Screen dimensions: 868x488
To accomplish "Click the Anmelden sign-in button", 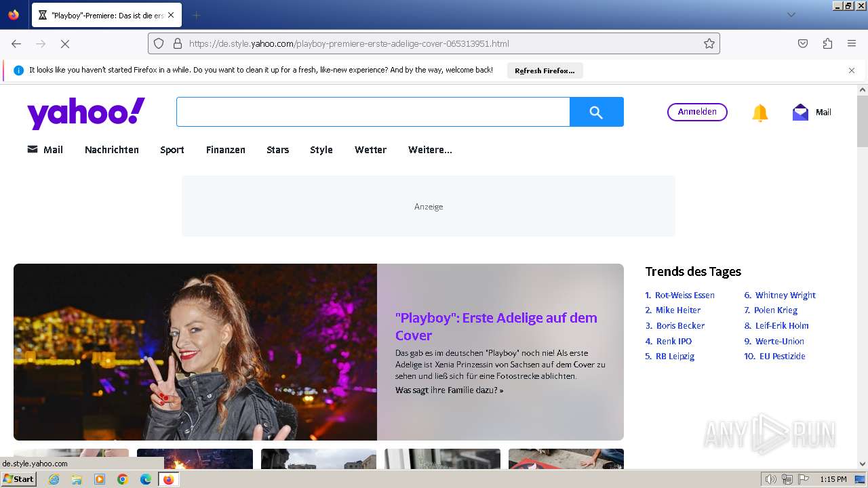I will coord(697,112).
